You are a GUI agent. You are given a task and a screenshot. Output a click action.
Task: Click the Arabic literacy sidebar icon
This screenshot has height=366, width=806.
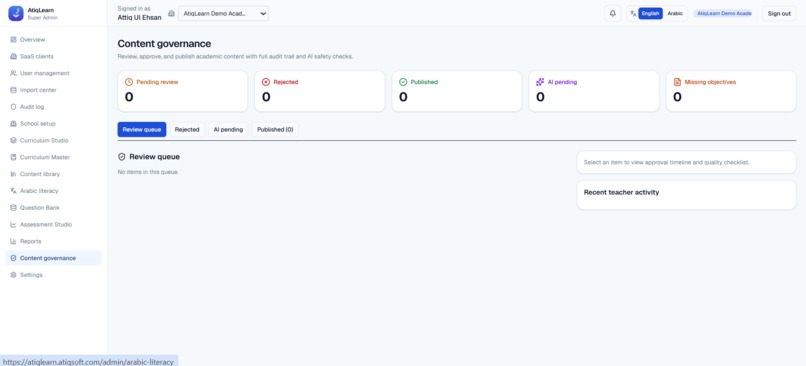point(13,191)
